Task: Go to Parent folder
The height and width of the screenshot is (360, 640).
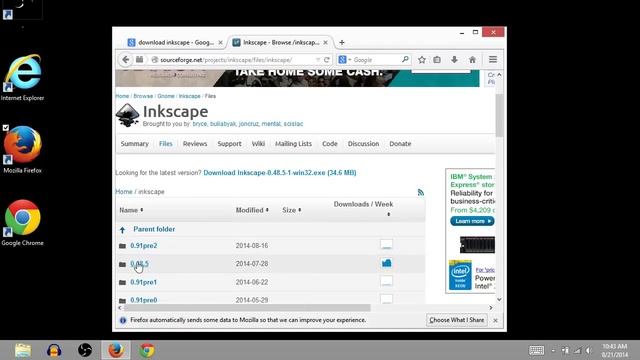Action: (154, 229)
